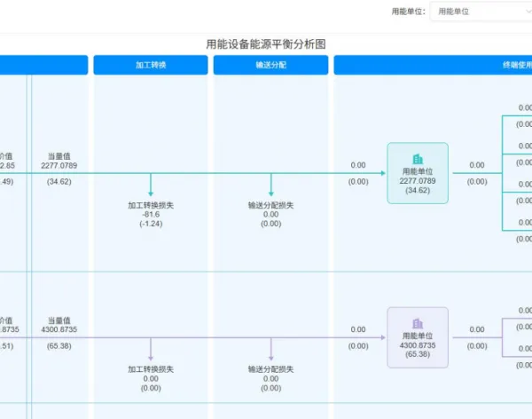The image size is (532, 419).
Task: Click the teal building icon in 用能单位 node
Action: (418, 159)
